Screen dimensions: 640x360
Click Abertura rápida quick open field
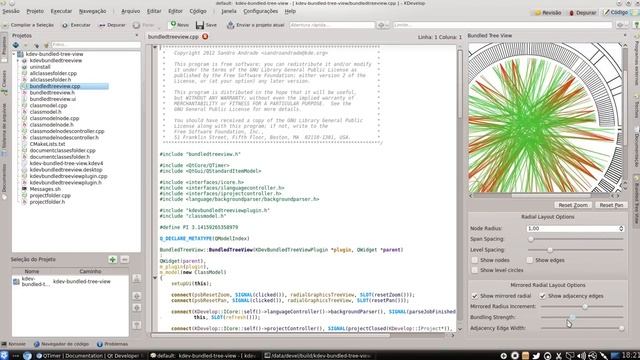coord(332,25)
